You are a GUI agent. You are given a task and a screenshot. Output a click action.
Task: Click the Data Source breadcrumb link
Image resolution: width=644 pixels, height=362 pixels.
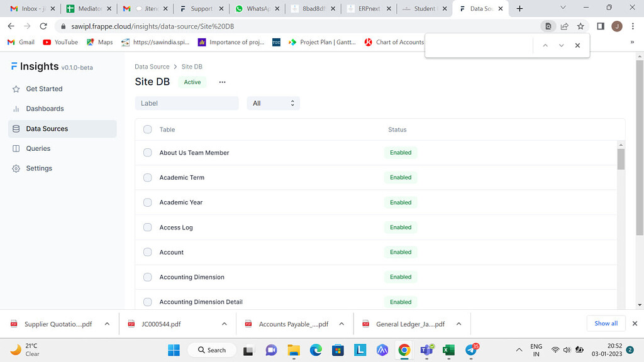tap(152, 66)
